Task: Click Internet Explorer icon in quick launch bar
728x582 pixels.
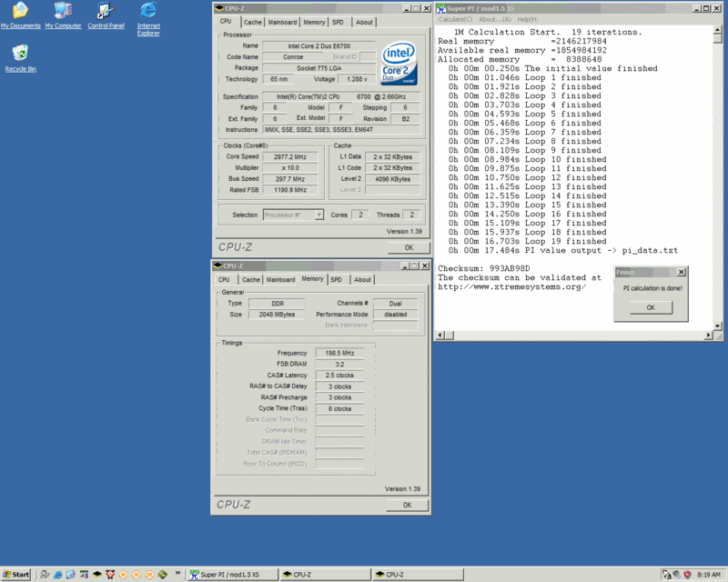Action: (x=58, y=575)
